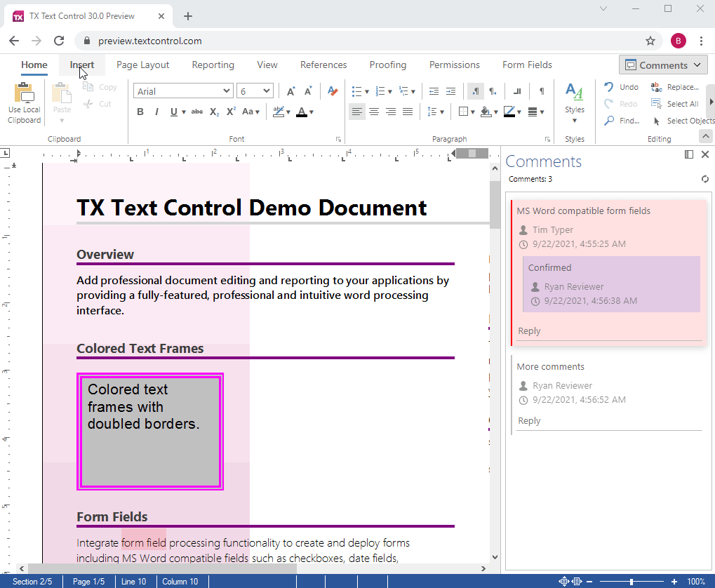Clear formatting with the eraser icon
The image size is (715, 588).
tap(333, 91)
